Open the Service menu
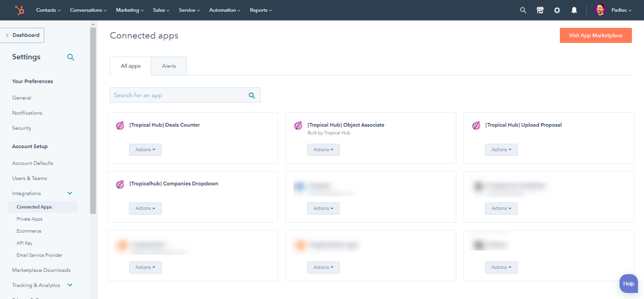644x299 pixels. (189, 10)
